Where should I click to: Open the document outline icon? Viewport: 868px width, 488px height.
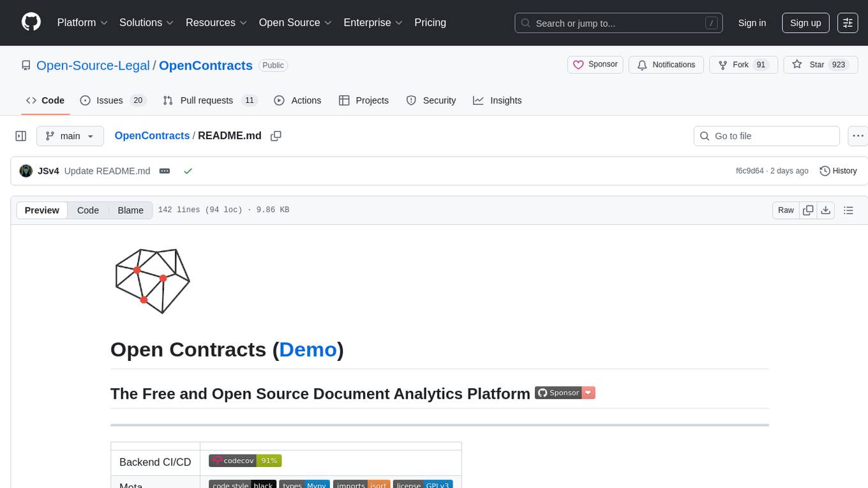click(x=848, y=210)
